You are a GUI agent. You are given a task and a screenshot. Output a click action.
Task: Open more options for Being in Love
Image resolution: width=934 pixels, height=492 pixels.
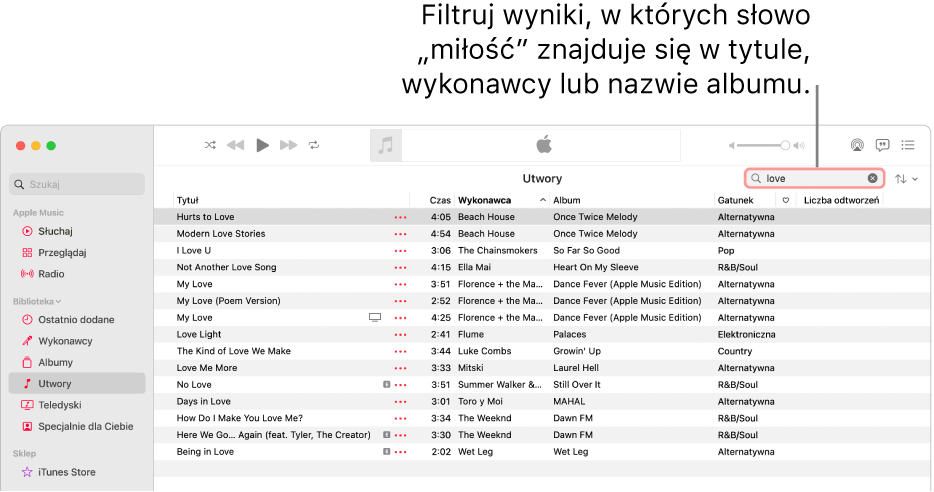coord(400,452)
